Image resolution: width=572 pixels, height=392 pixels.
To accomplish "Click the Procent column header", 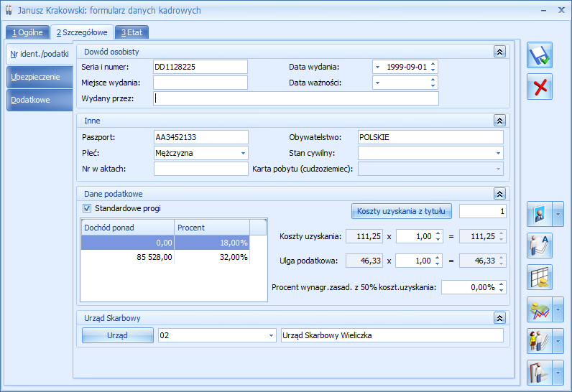I will (212, 228).
